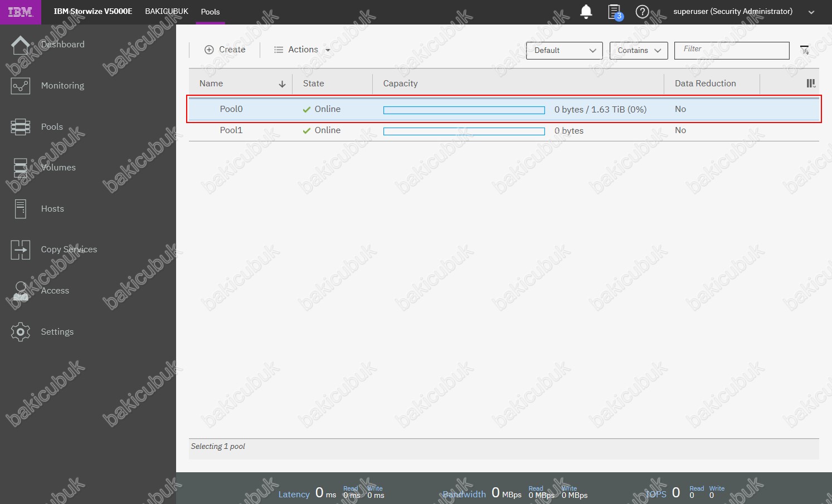Click Pool0 '0 bytes / 1.63 TiB (0%)' text
832x504 pixels.
[600, 110]
